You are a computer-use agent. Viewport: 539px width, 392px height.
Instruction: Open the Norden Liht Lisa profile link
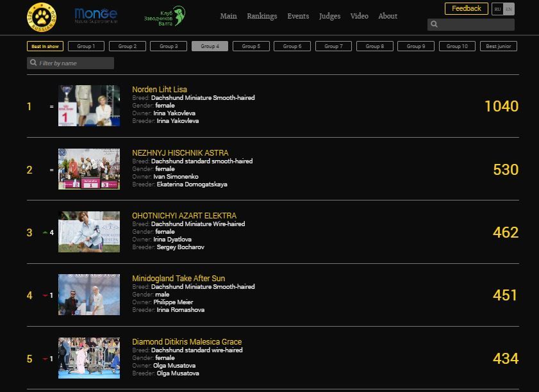click(x=160, y=90)
